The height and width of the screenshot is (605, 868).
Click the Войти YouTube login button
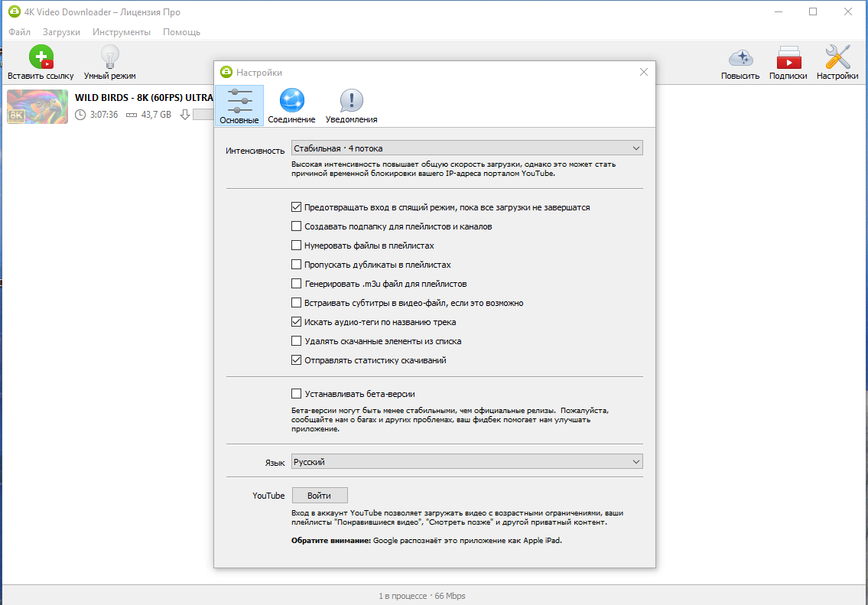tap(320, 496)
